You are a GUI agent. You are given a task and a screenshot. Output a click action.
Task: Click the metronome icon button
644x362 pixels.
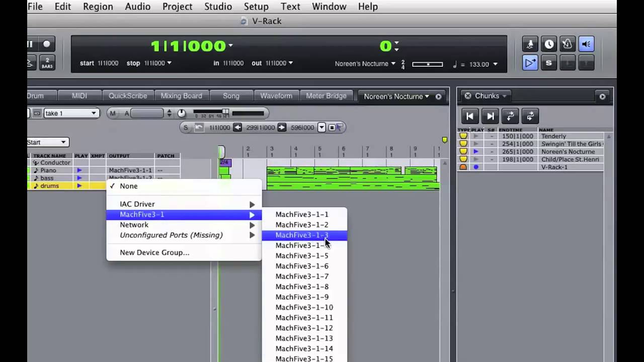click(x=568, y=44)
